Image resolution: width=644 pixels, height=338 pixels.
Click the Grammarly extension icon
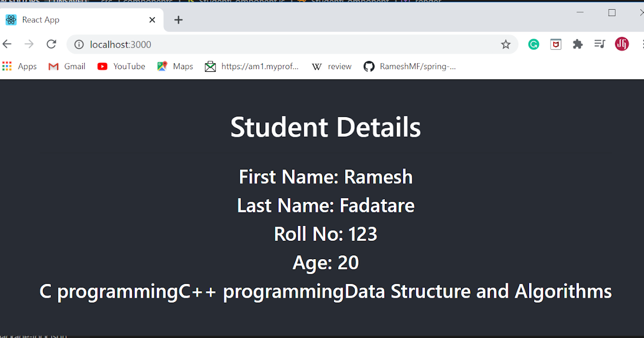click(x=533, y=44)
